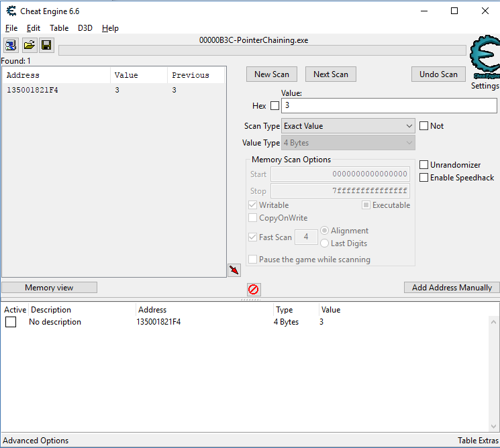This screenshot has width=500, height=448.
Task: Click the address table value 3
Action: [321, 322]
